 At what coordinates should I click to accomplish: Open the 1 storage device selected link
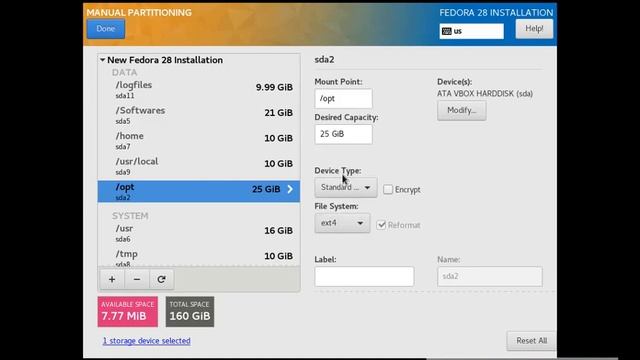(x=147, y=340)
